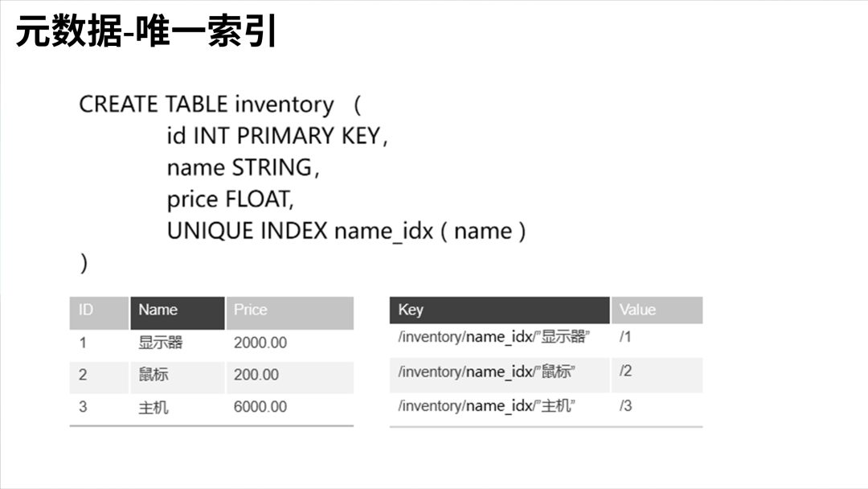Select the dark Key column header

tap(499, 310)
